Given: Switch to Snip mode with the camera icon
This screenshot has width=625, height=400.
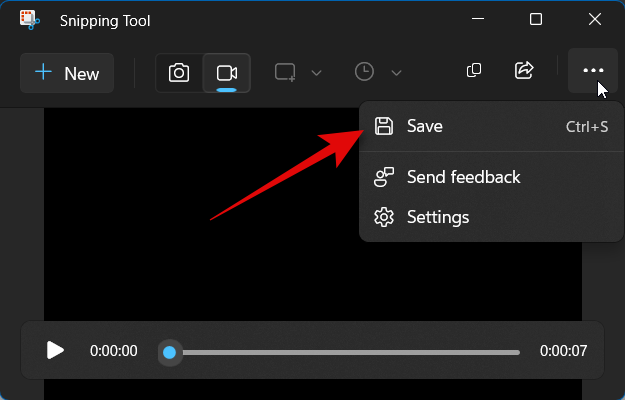Looking at the screenshot, I should 179,73.
